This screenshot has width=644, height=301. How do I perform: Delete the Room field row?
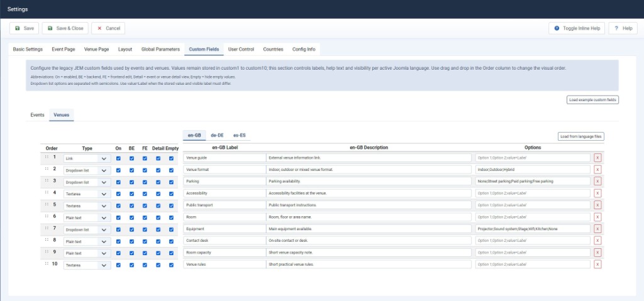click(597, 217)
